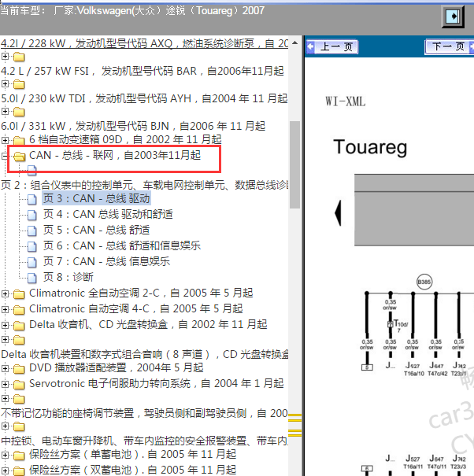Select 6.0l / 331 kW BJN engine entry

pos(133,126)
